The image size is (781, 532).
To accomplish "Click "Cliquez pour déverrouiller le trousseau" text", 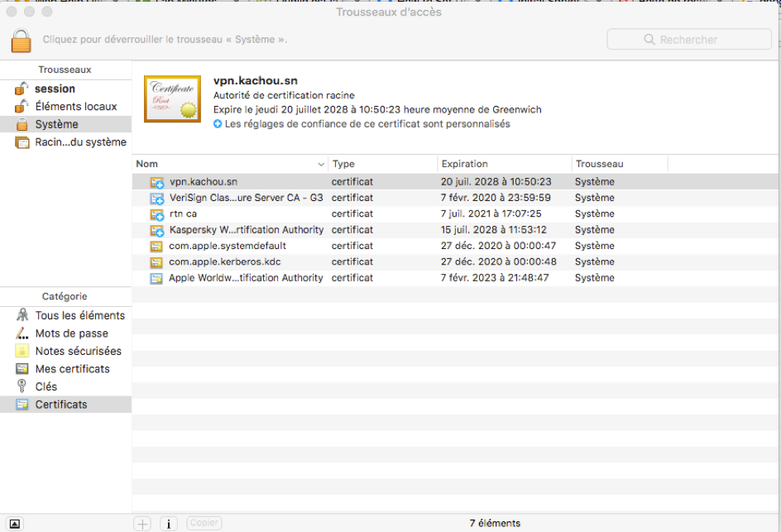I will (x=165, y=40).
